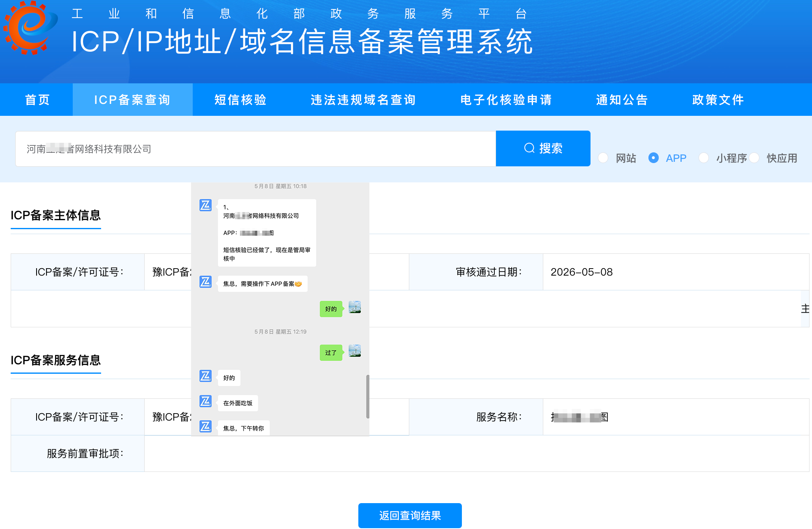The image size is (812, 529).
Task: Click the 服务名称 label cell
Action: point(476,417)
